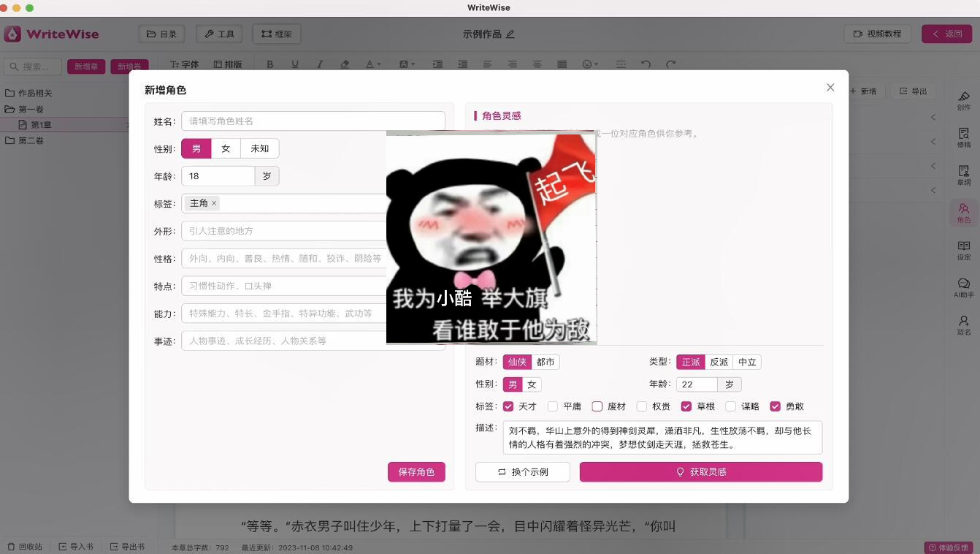The width and height of the screenshot is (980, 554).
Task: Open the 字体 font menu
Action: pos(185,64)
